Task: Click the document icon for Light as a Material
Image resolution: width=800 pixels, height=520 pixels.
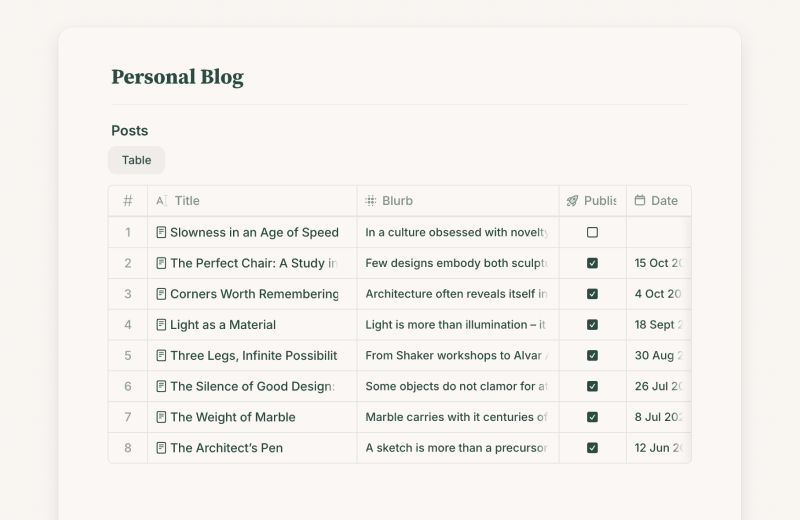Action: pyautogui.click(x=161, y=325)
